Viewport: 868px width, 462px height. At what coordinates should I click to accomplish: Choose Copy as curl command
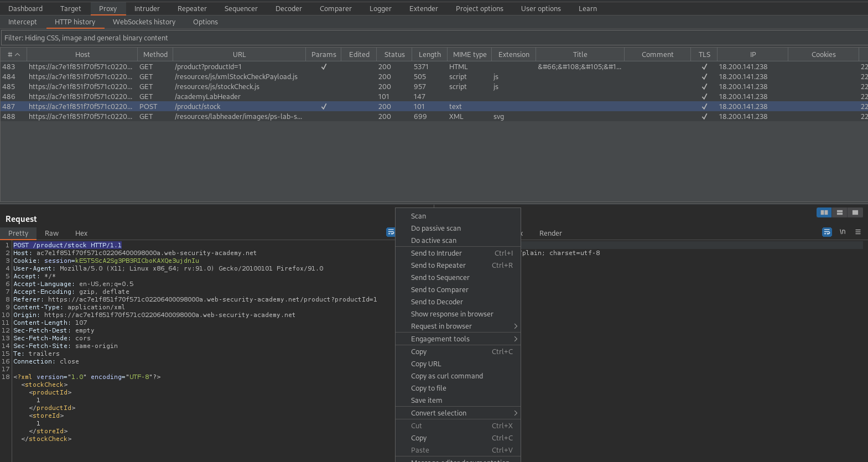458,376
